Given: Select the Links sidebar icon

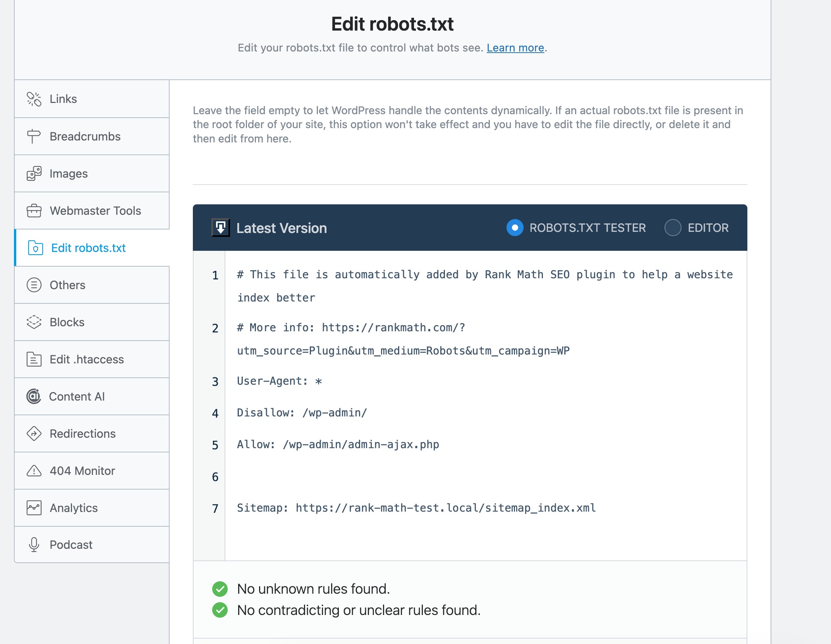Looking at the screenshot, I should click(x=34, y=99).
